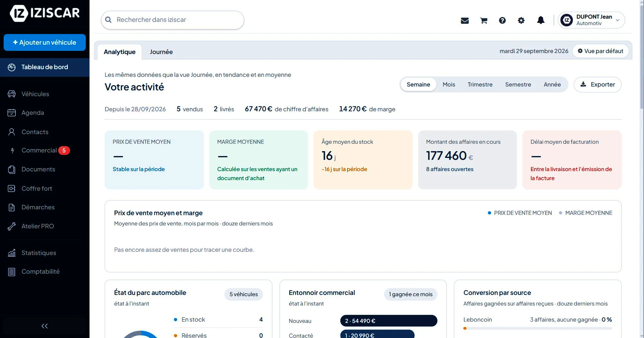Select the Trimestre period toggle
644x338 pixels.
pos(480,85)
